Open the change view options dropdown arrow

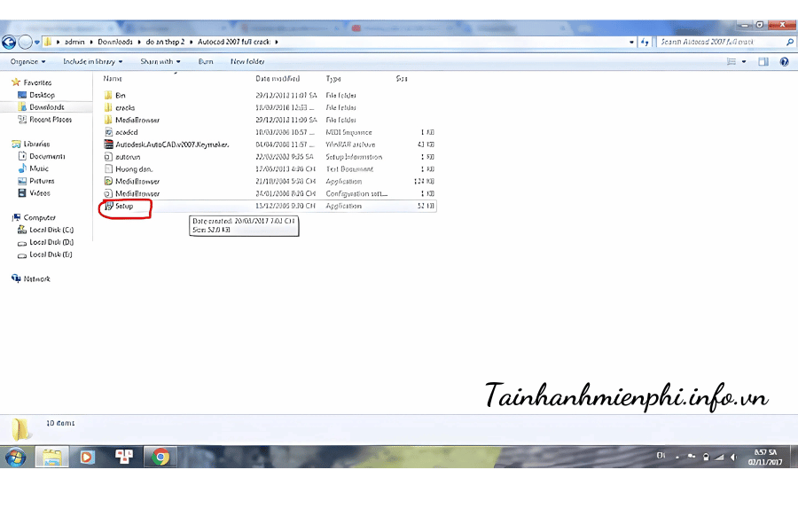[x=743, y=61]
